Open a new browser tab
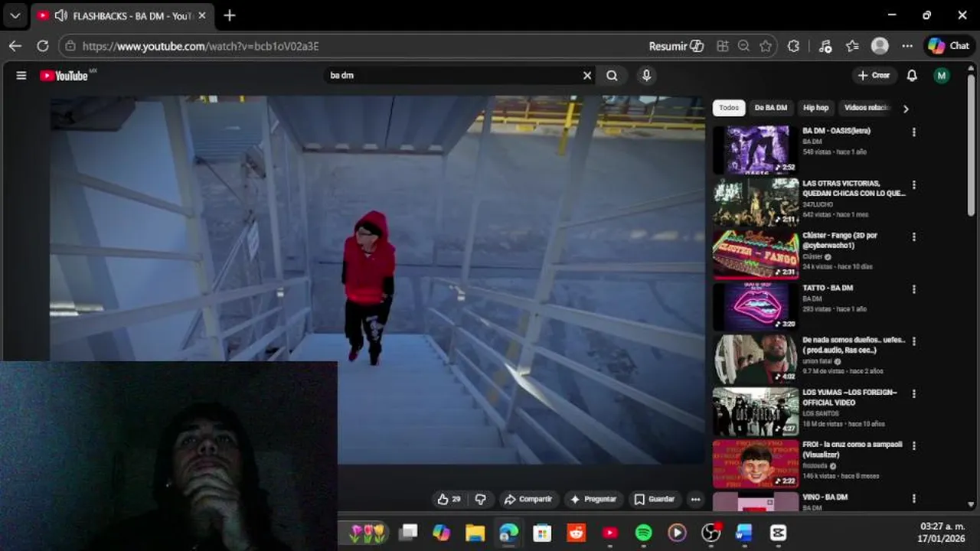Image resolution: width=980 pixels, height=551 pixels. click(x=230, y=15)
